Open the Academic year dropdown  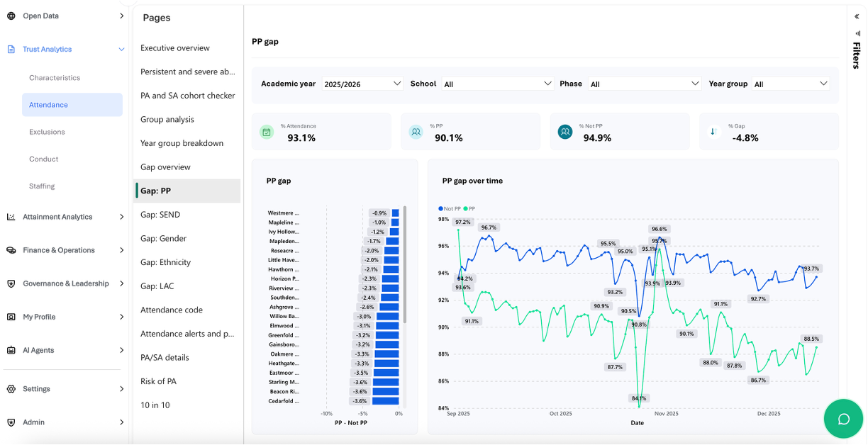pyautogui.click(x=362, y=84)
